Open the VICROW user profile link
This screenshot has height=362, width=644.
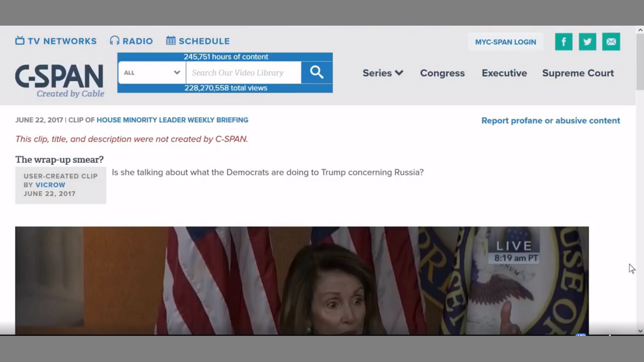tap(50, 185)
